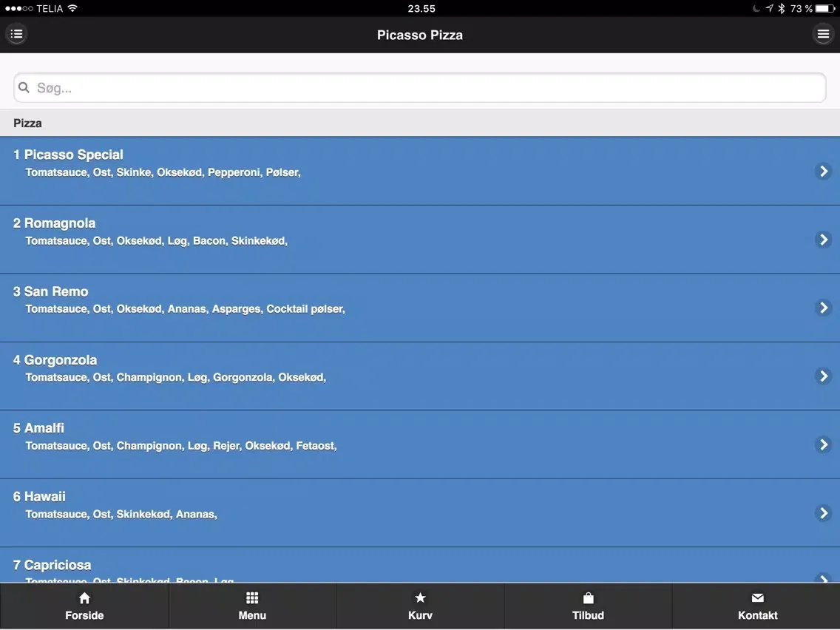Switch to the Kontakt tab label
Screen dimensions: 840x630
[757, 615]
